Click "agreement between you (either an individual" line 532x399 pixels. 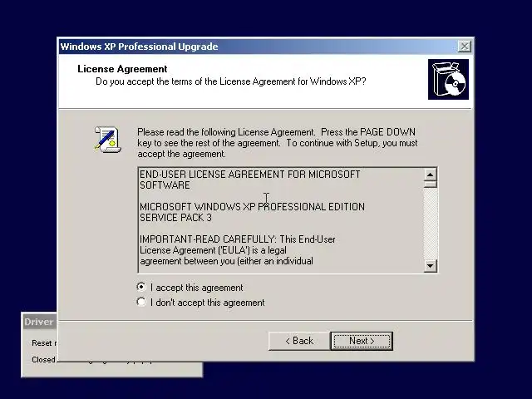(226, 261)
